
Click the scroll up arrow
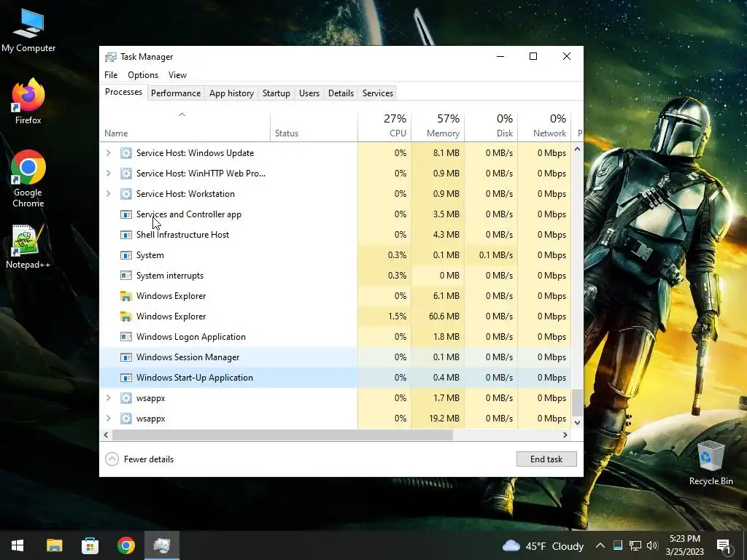[578, 149]
